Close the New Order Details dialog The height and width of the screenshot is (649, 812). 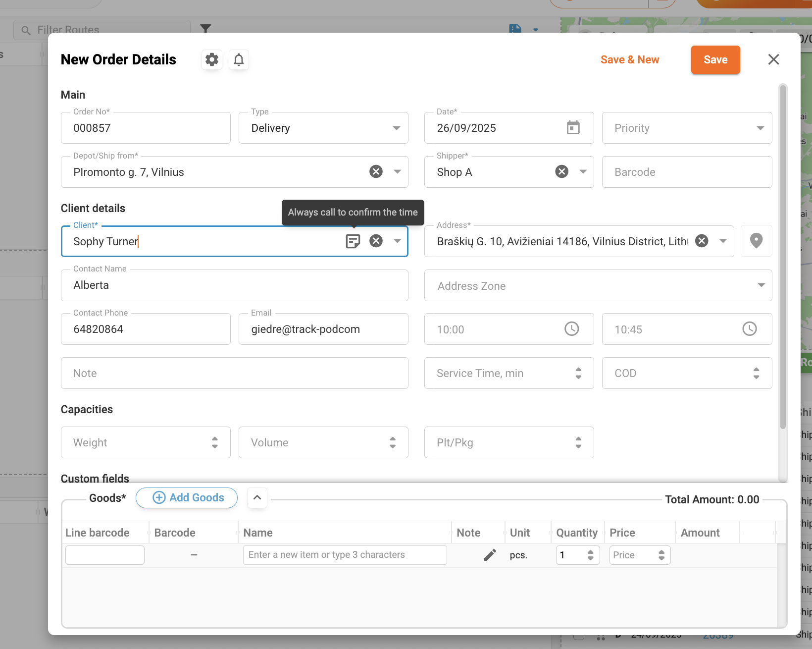(773, 59)
